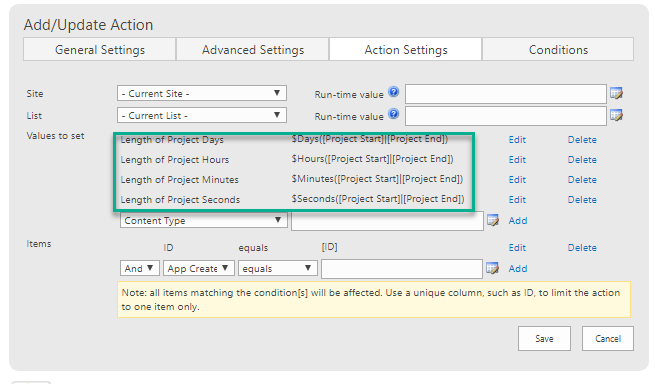Edit the Length of Project Minutes value
Viewport: 655px width, 384px height.
pos(517,180)
